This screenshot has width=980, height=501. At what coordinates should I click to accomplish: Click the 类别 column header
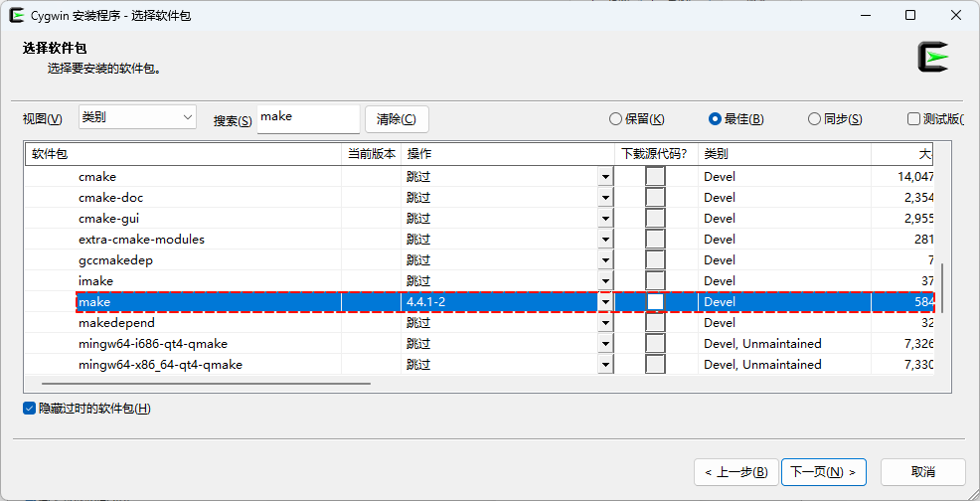(x=785, y=154)
